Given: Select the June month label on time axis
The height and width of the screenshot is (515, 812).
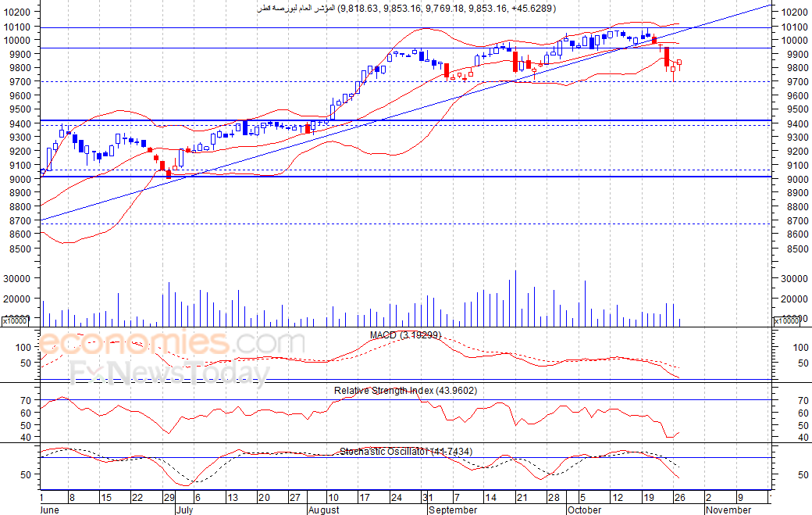Looking at the screenshot, I should 50,510.
